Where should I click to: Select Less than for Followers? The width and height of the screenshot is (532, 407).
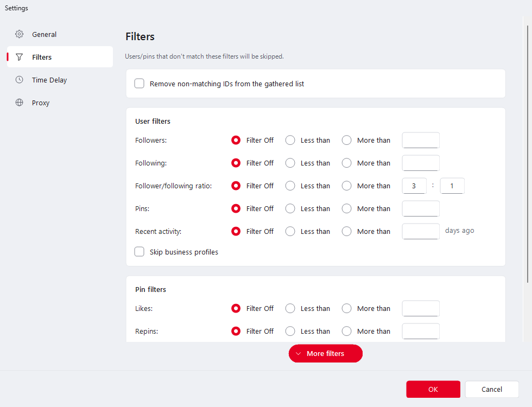pyautogui.click(x=290, y=140)
